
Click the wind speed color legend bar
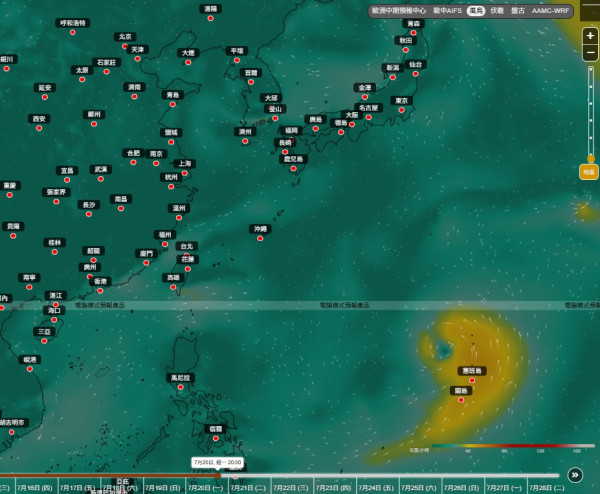[513, 446]
